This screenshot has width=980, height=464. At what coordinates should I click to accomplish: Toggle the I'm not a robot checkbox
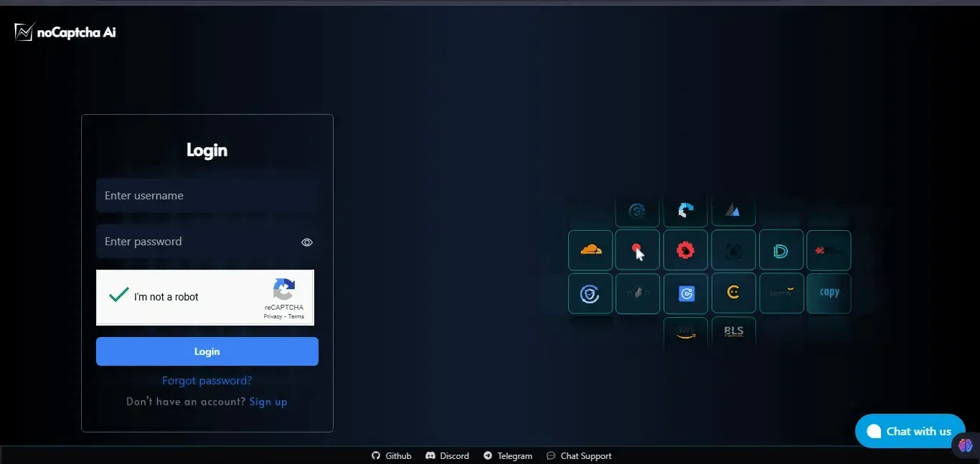coord(119,296)
